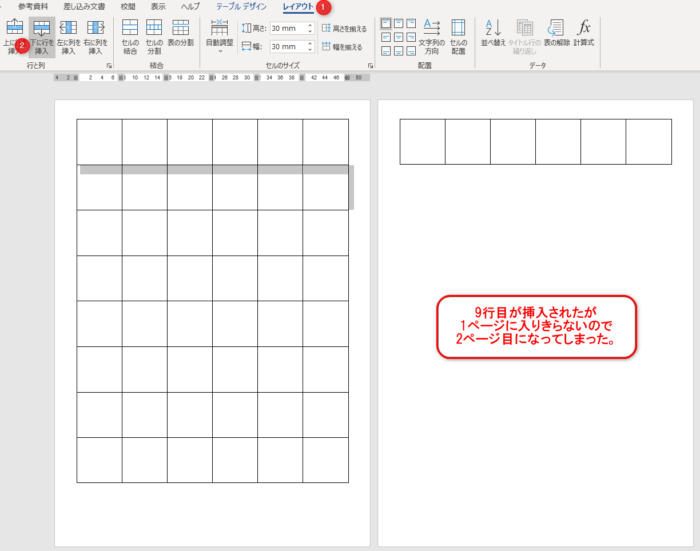700x551 pixels.
Task: Merge cells with セルの結合
Action: tap(130, 36)
